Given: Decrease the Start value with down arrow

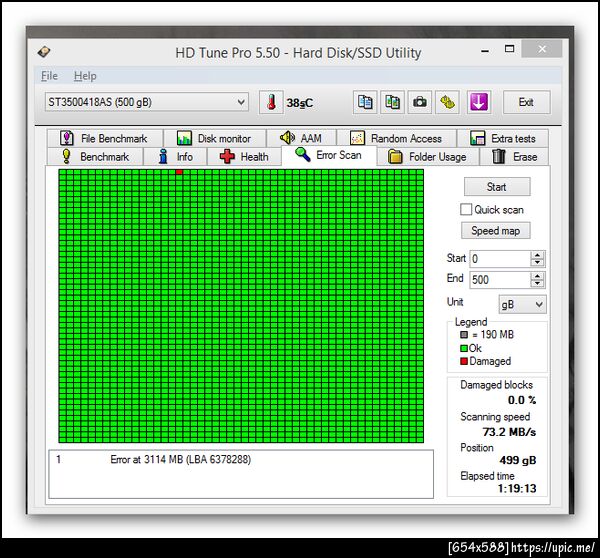Looking at the screenshot, I should [537, 263].
